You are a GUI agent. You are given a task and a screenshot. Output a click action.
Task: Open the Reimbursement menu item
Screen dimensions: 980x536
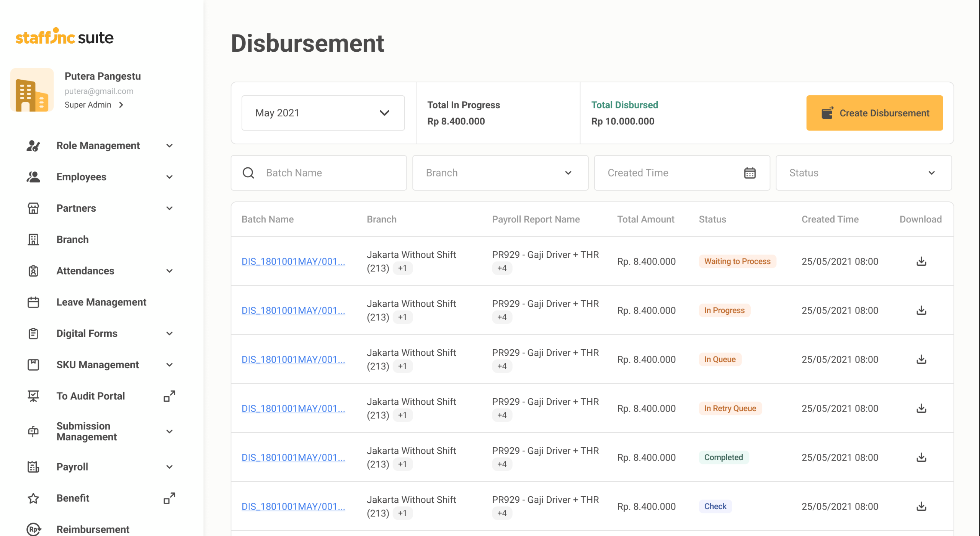click(93, 529)
